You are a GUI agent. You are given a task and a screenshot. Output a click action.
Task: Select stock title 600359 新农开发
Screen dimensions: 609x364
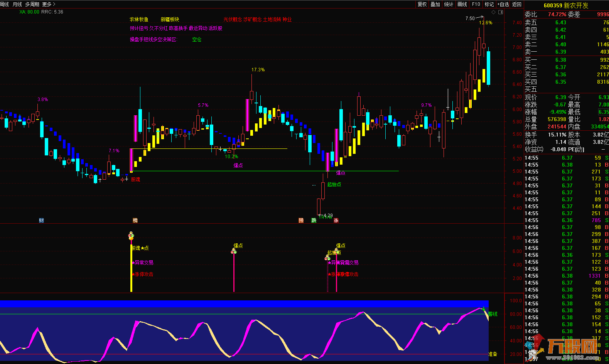coord(566,5)
